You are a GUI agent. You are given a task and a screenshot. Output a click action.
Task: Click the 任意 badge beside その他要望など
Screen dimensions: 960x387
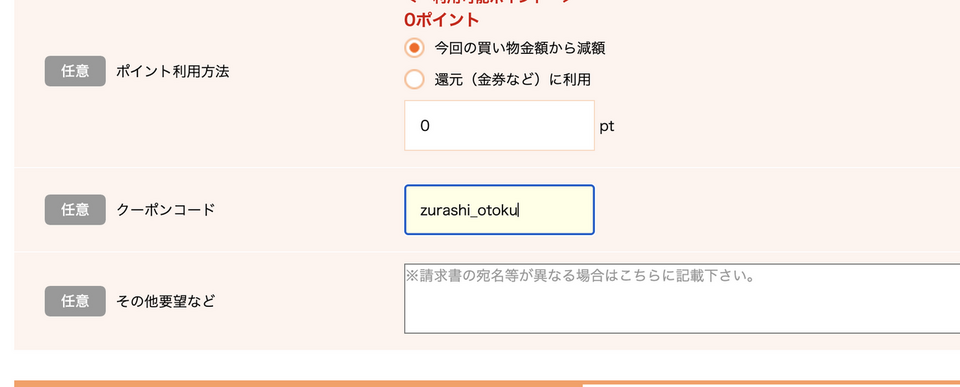click(75, 301)
